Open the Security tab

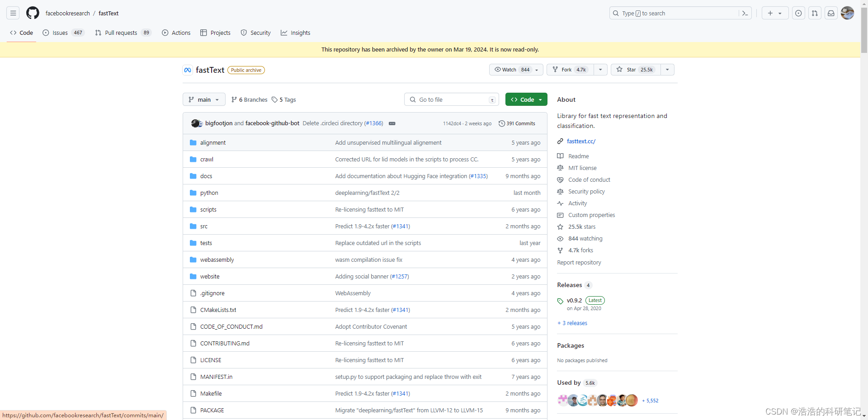pyautogui.click(x=256, y=33)
